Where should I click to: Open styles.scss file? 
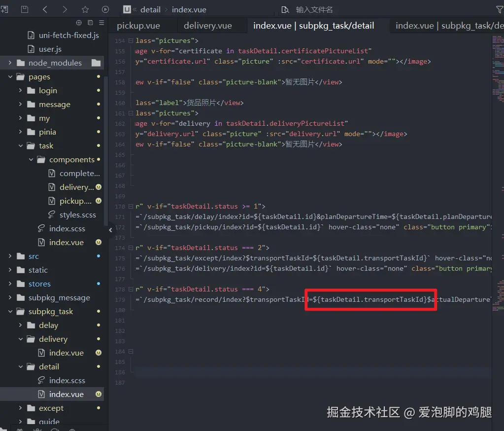click(78, 215)
